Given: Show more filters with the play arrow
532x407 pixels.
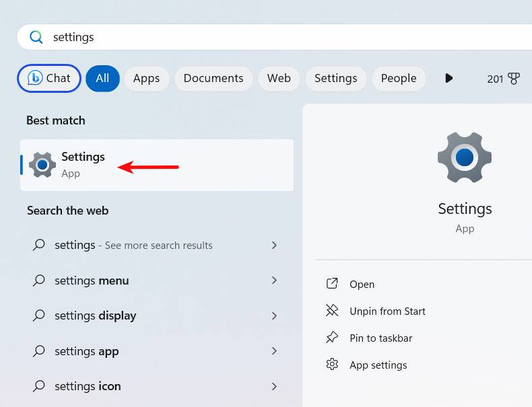Looking at the screenshot, I should point(448,78).
